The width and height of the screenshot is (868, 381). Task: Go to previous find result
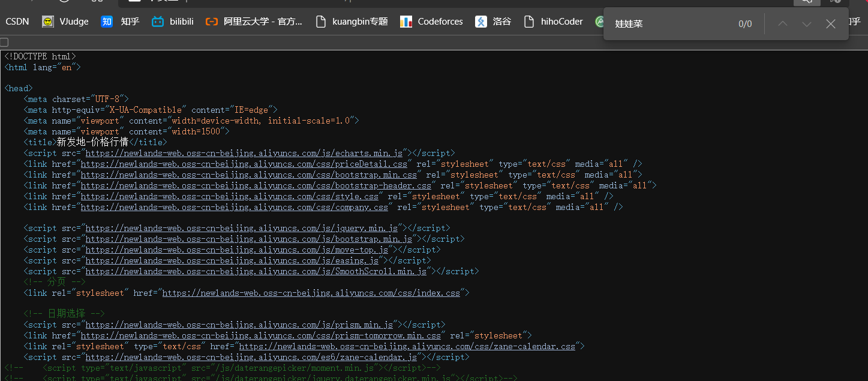pyautogui.click(x=782, y=24)
